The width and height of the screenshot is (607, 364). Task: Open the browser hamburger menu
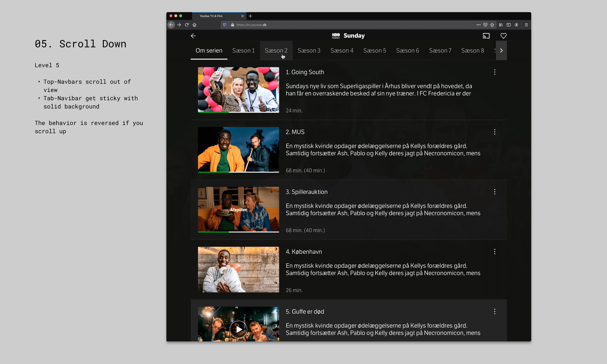526,25
